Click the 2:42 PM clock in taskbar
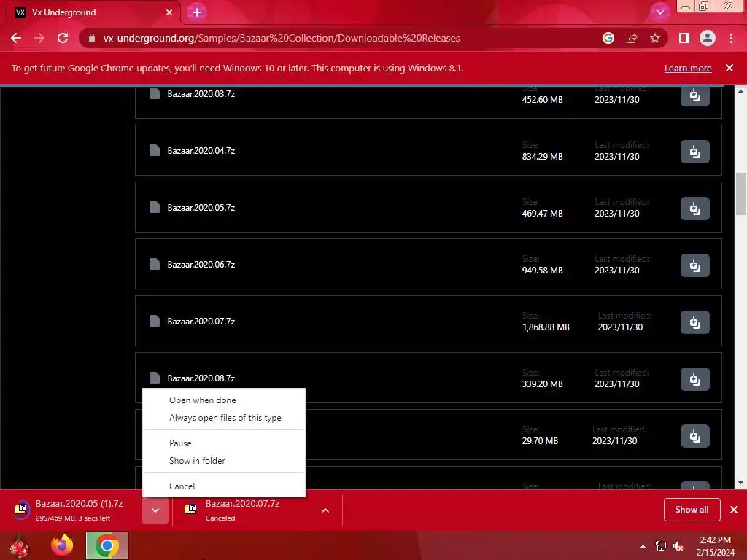The width and height of the screenshot is (747, 560). click(715, 540)
